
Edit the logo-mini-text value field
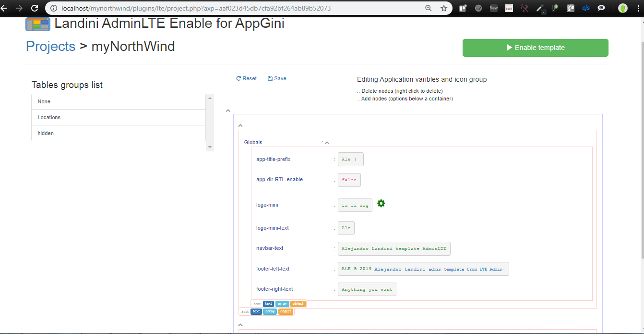coord(346,228)
